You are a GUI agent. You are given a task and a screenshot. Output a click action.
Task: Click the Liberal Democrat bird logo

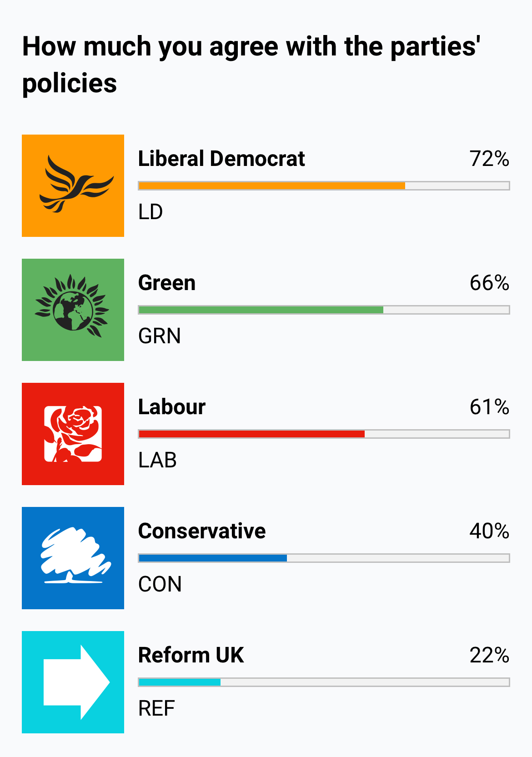tap(73, 185)
